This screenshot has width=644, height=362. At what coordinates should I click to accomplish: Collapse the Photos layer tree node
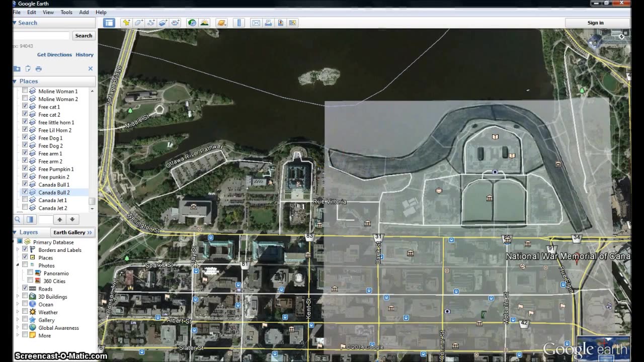pos(18,265)
